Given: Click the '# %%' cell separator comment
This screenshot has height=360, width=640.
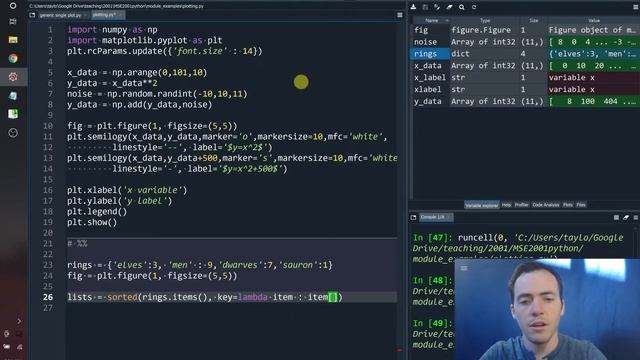Looking at the screenshot, I should [77, 244].
